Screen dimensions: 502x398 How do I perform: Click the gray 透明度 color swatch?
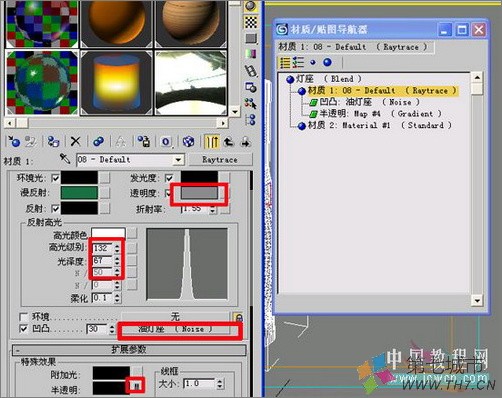tap(199, 193)
